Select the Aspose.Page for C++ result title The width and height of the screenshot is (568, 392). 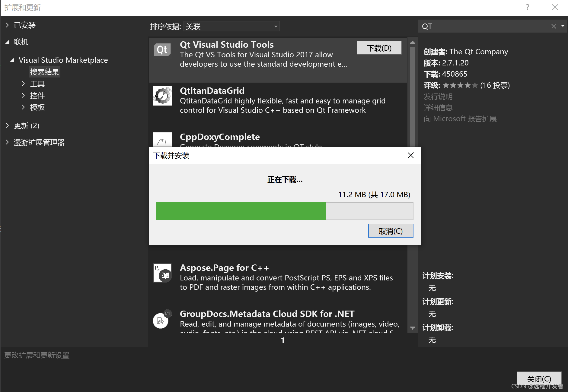point(224,268)
